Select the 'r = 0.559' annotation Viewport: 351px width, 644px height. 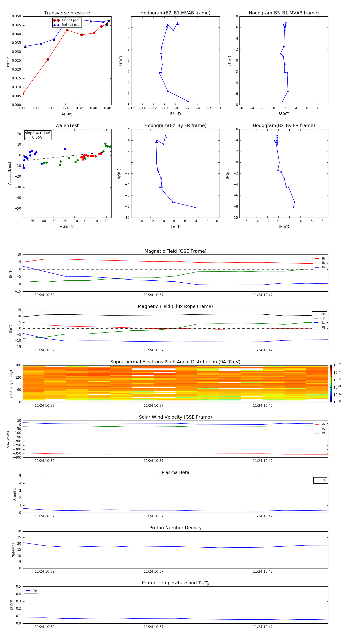coord(34,137)
